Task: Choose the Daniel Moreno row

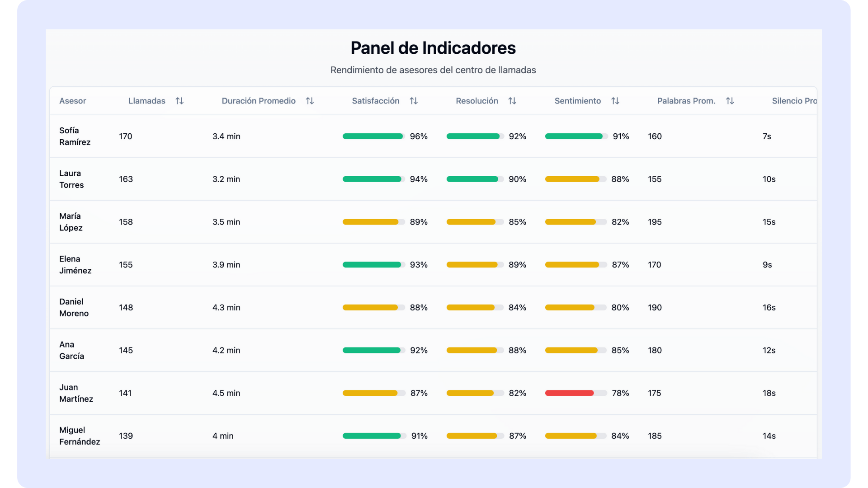Action: coord(74,308)
